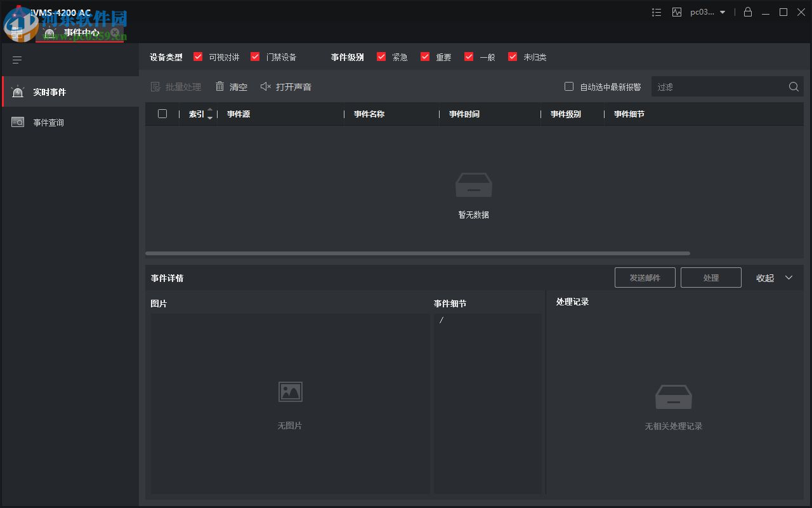Image resolution: width=812 pixels, height=508 pixels.
Task: Open the task list icon in the title bar
Action: [657, 12]
